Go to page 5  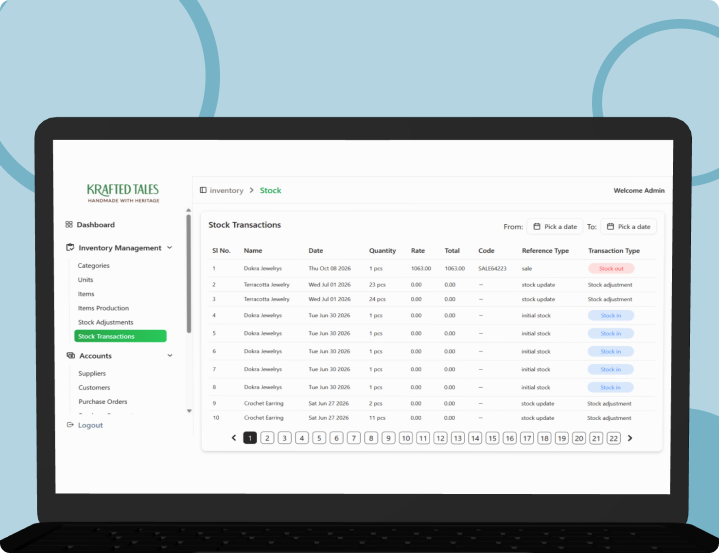click(319, 438)
